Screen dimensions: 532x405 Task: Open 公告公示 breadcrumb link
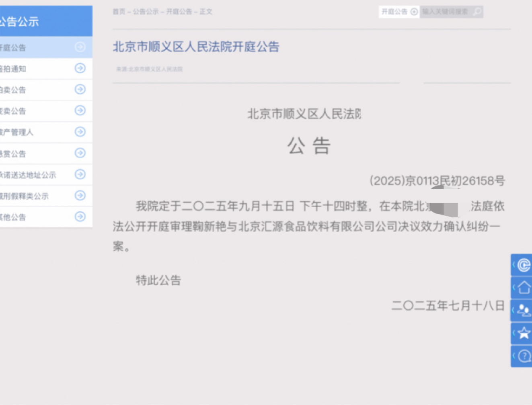coord(146,12)
